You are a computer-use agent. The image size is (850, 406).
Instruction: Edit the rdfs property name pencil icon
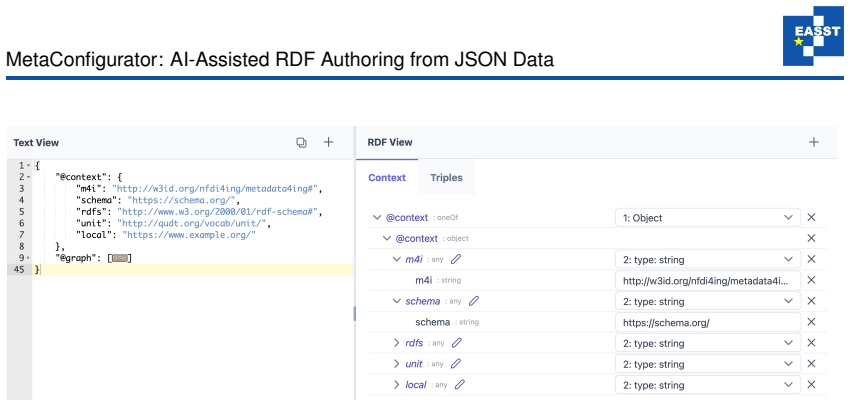click(457, 343)
